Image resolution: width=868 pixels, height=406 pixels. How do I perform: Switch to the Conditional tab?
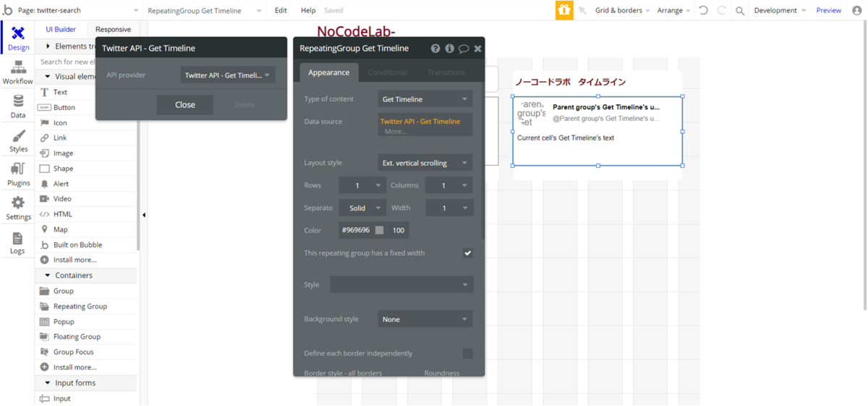(x=388, y=72)
